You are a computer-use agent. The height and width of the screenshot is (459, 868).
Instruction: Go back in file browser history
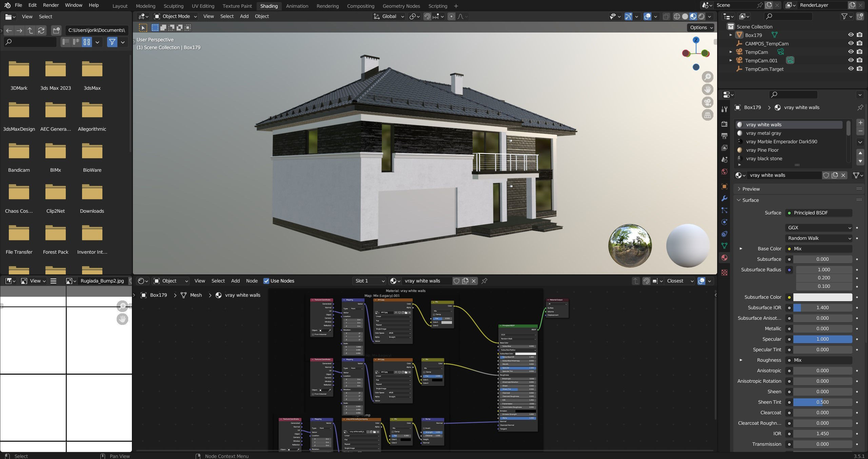[x=9, y=30]
